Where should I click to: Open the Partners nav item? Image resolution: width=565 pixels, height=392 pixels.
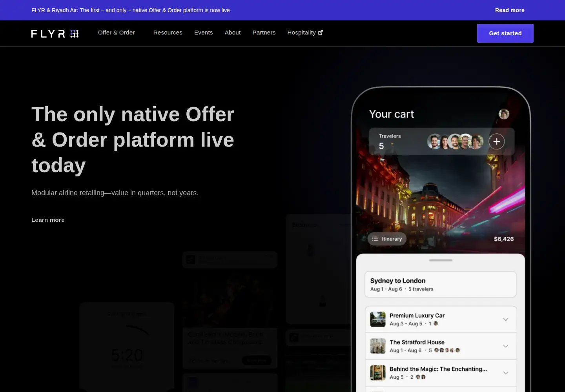[x=264, y=33]
